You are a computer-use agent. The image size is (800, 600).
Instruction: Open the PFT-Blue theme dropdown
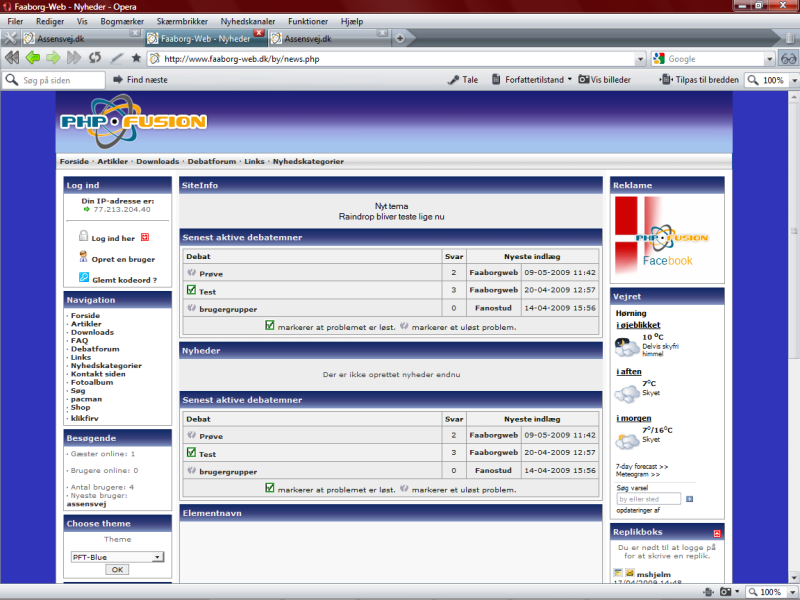pos(158,557)
